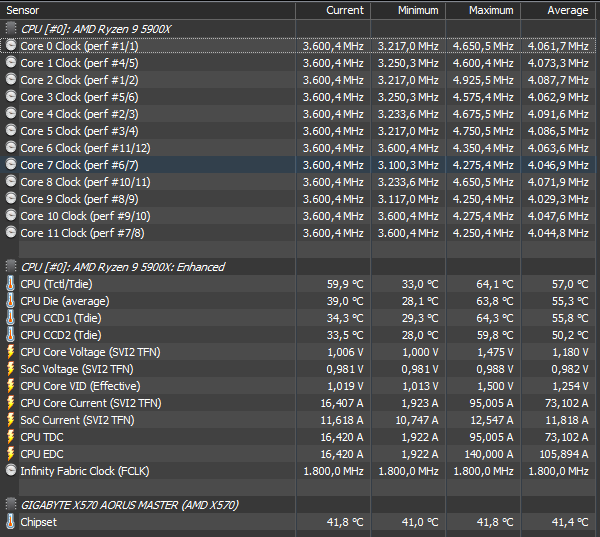Sort by the Current column header
The width and height of the screenshot is (600, 537).
click(333, 10)
